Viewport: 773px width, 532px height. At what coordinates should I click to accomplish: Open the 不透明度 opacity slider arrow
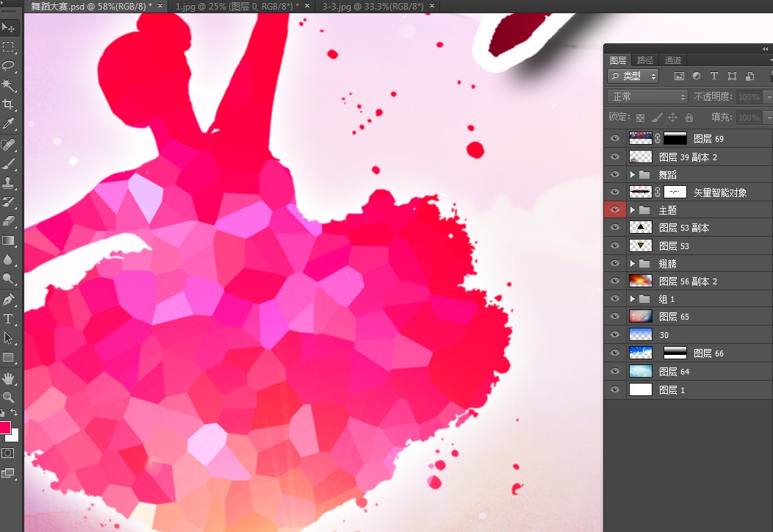click(x=768, y=97)
